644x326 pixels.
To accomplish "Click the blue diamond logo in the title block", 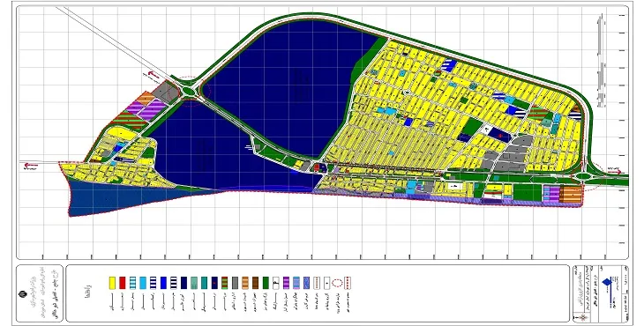I will point(607,283).
